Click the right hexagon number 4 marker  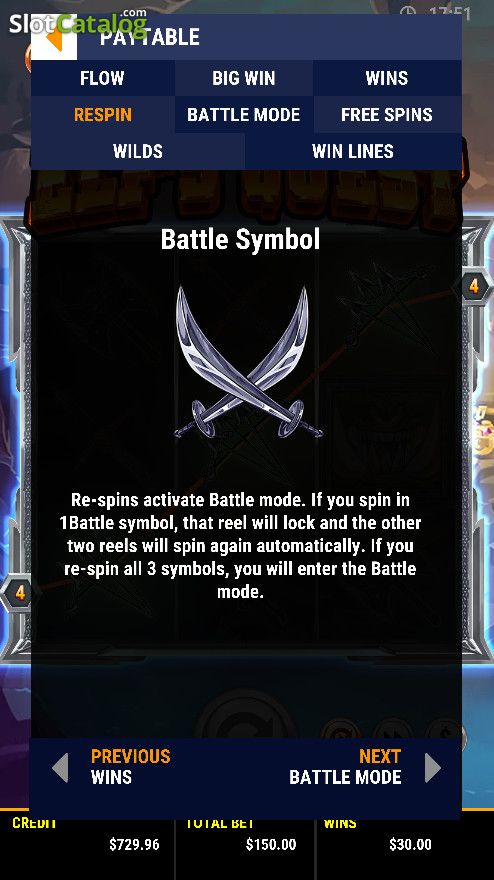[473, 286]
